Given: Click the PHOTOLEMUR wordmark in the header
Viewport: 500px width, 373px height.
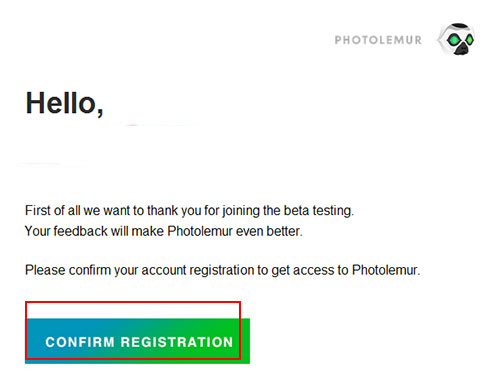Looking at the screenshot, I should point(378,40).
